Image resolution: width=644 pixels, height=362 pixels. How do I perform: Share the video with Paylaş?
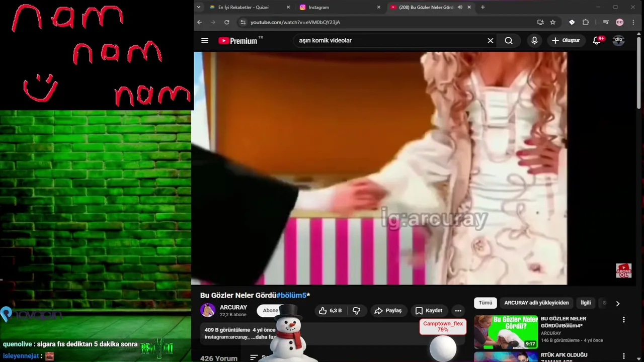pos(388,311)
